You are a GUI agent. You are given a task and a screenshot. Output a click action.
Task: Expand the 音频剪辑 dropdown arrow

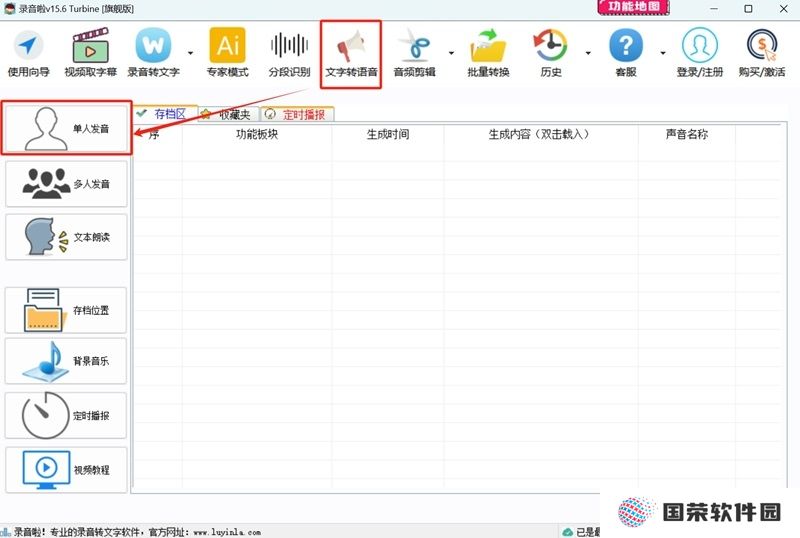tap(451, 53)
